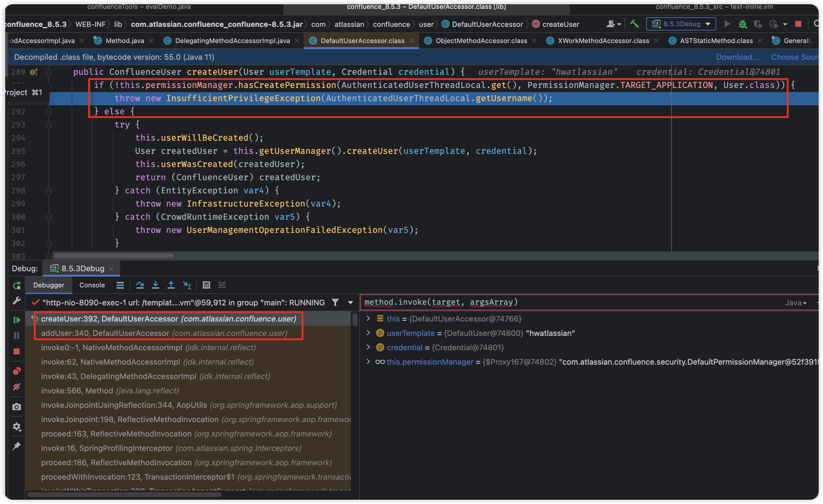The height and width of the screenshot is (504, 823).
Task: Click the override gutter icon at line 289
Action: pyautogui.click(x=34, y=72)
